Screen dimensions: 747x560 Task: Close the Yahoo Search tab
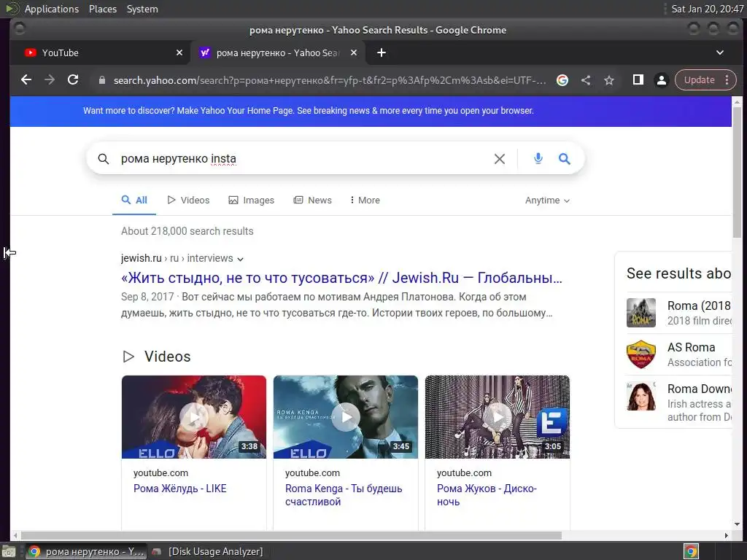pos(354,52)
